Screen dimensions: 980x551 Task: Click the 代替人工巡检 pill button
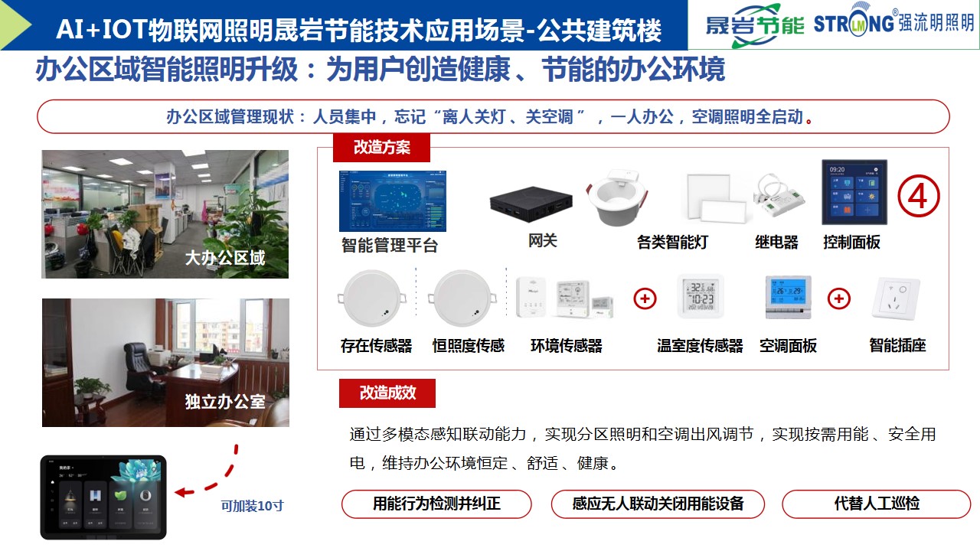[x=877, y=504]
